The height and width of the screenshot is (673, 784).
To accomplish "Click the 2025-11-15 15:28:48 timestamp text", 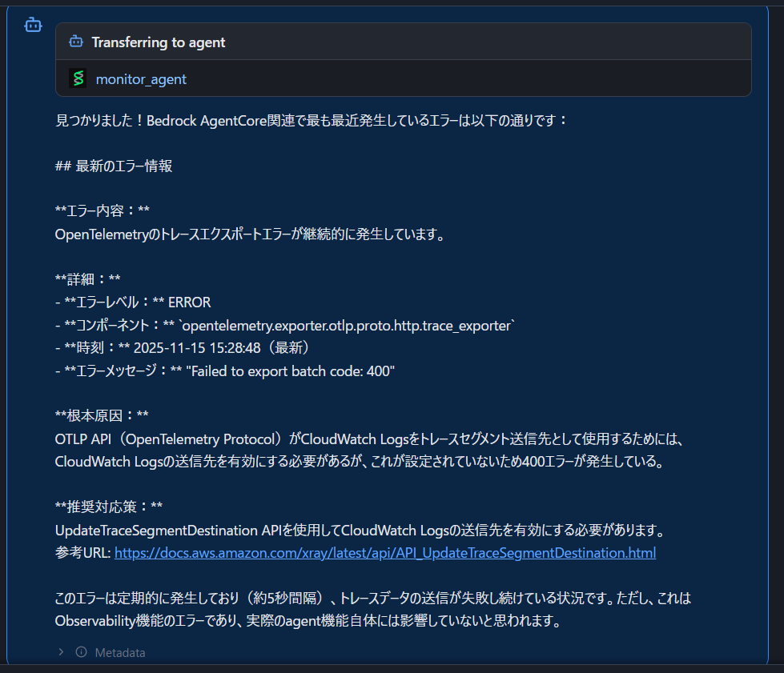I will (x=197, y=348).
